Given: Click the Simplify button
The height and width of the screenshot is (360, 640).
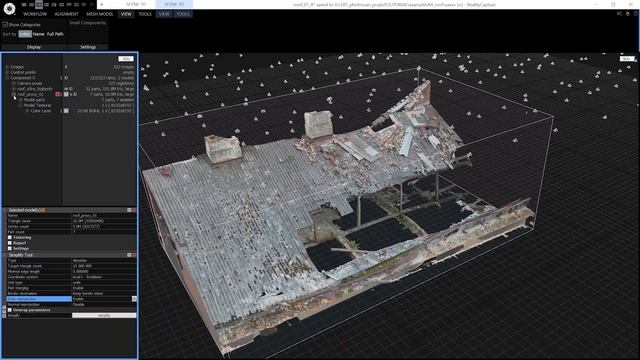Looking at the screenshot, I should click(104, 316).
